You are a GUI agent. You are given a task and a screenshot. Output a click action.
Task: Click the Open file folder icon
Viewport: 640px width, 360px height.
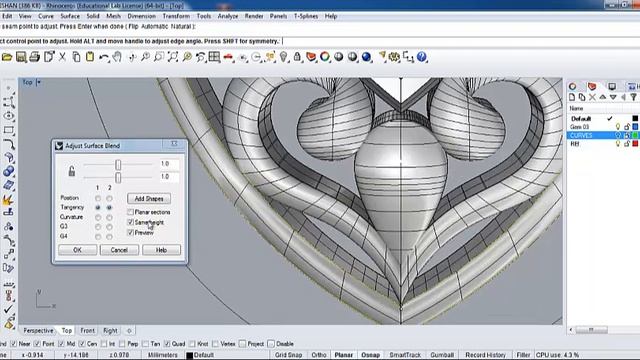[7, 57]
